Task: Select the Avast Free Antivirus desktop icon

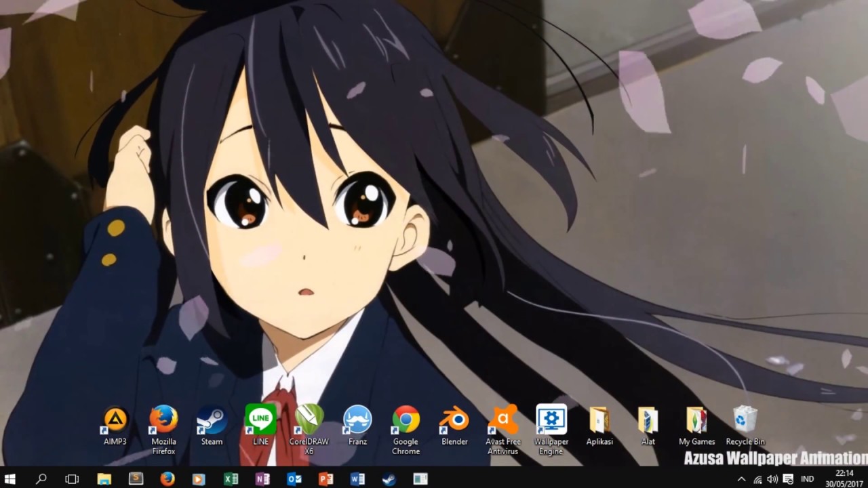Action: click(x=502, y=430)
